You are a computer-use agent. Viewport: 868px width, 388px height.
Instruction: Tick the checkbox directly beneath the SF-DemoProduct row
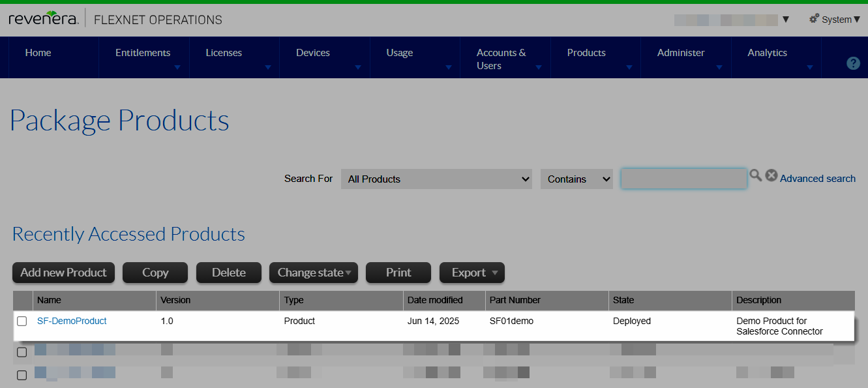22,353
